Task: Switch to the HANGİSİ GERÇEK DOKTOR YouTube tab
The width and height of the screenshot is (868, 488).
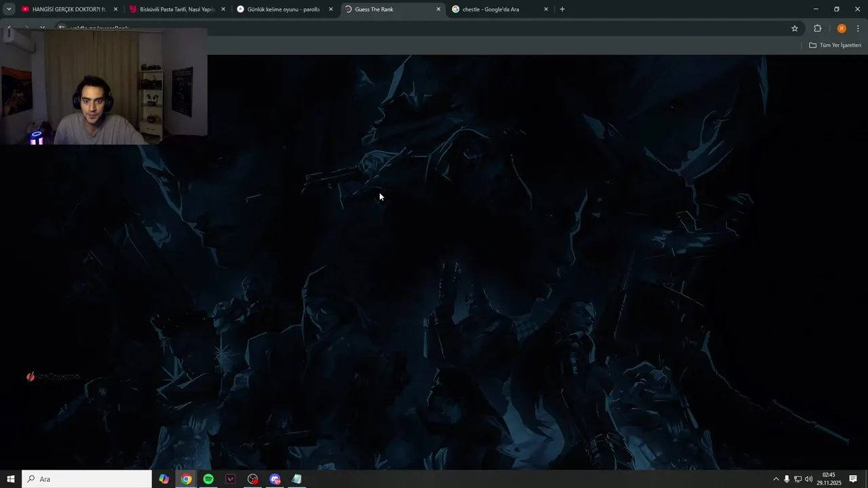Action: click(70, 9)
